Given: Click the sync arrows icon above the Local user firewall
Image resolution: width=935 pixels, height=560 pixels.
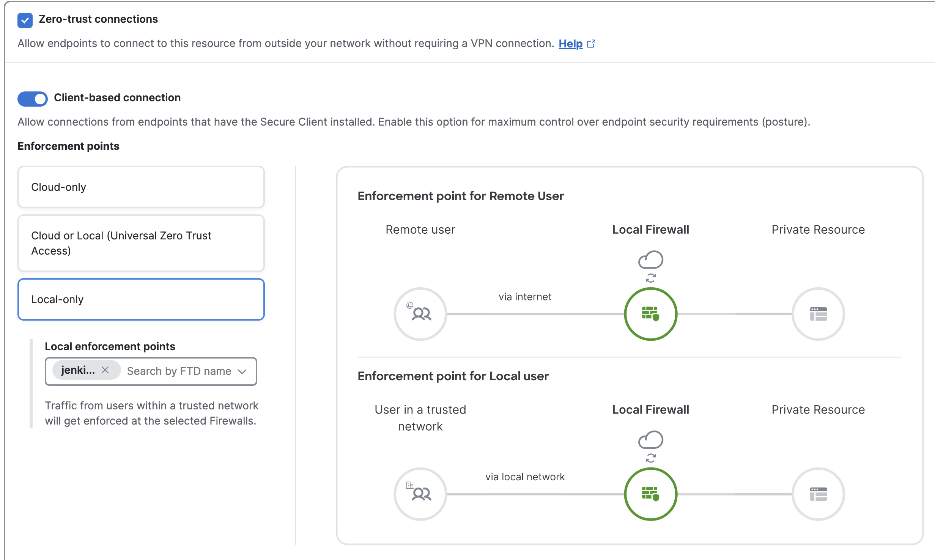Looking at the screenshot, I should tap(650, 458).
